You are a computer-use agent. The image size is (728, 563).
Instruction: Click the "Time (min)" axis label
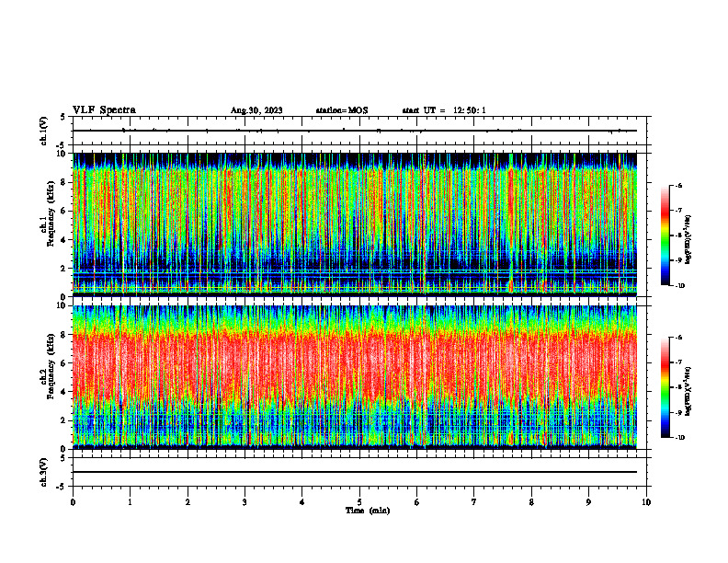pos(368,511)
